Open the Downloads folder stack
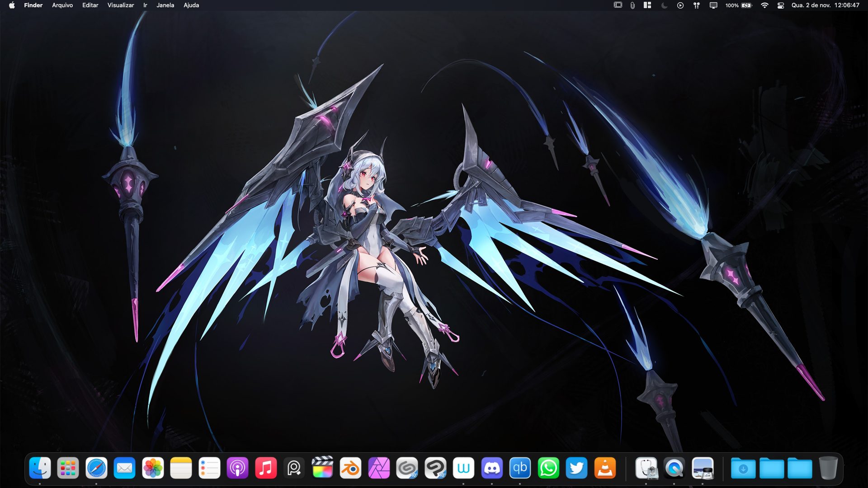This screenshot has height=488, width=868. tap(743, 468)
